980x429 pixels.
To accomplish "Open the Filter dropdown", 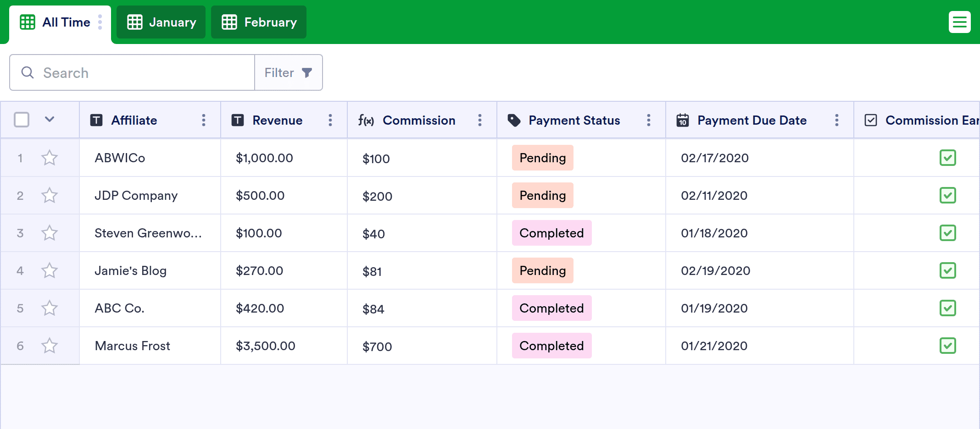I will pyautogui.click(x=289, y=72).
